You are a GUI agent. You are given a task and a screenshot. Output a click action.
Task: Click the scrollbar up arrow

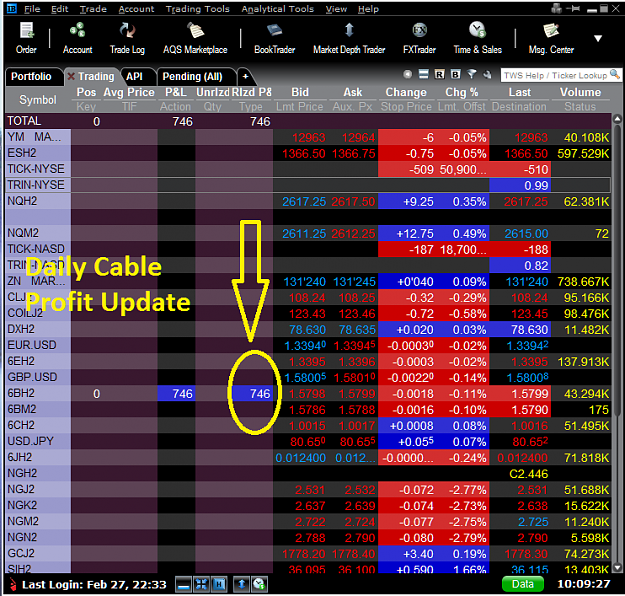617,118
